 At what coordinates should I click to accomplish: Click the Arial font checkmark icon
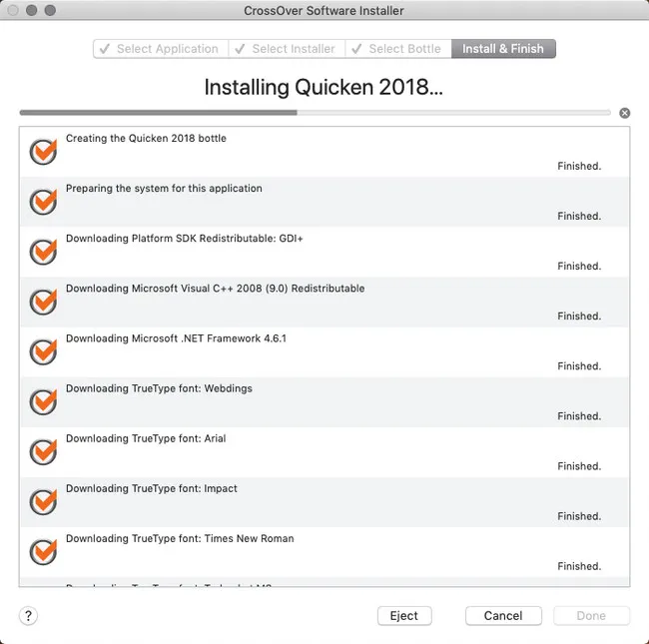coord(43,451)
